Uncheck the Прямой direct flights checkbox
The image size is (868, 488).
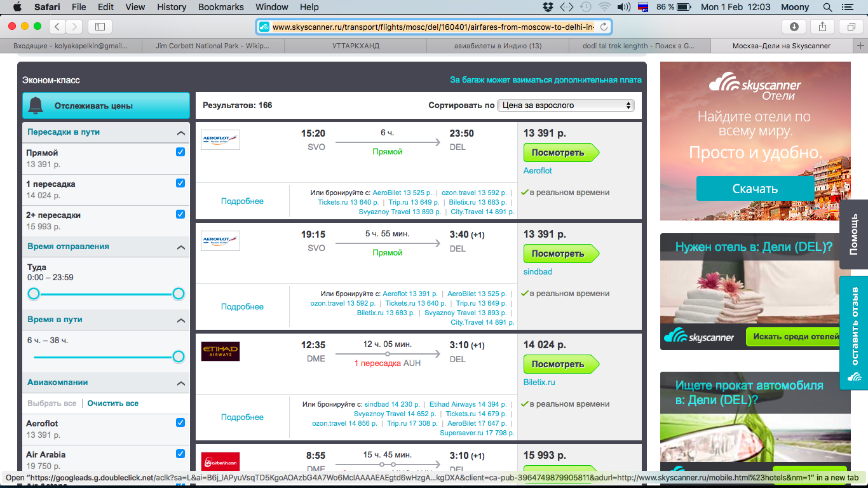pyautogui.click(x=180, y=152)
